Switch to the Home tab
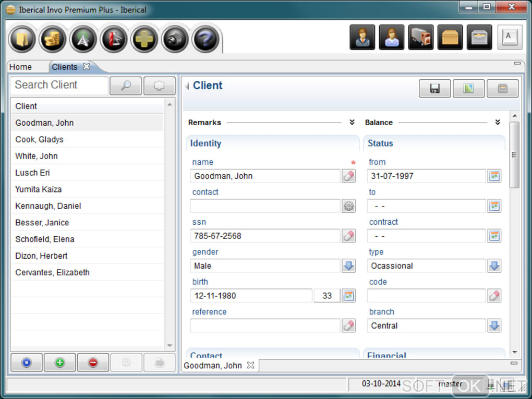532x399 pixels. pos(21,67)
